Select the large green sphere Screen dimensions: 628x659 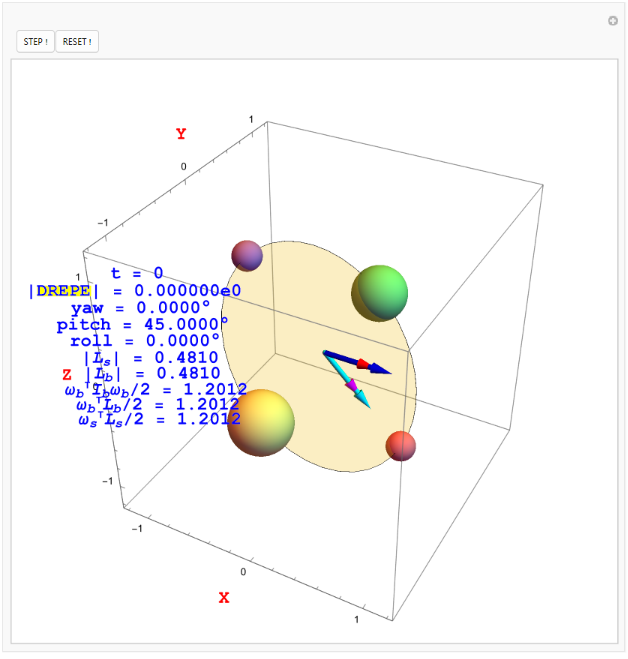pyautogui.click(x=380, y=293)
